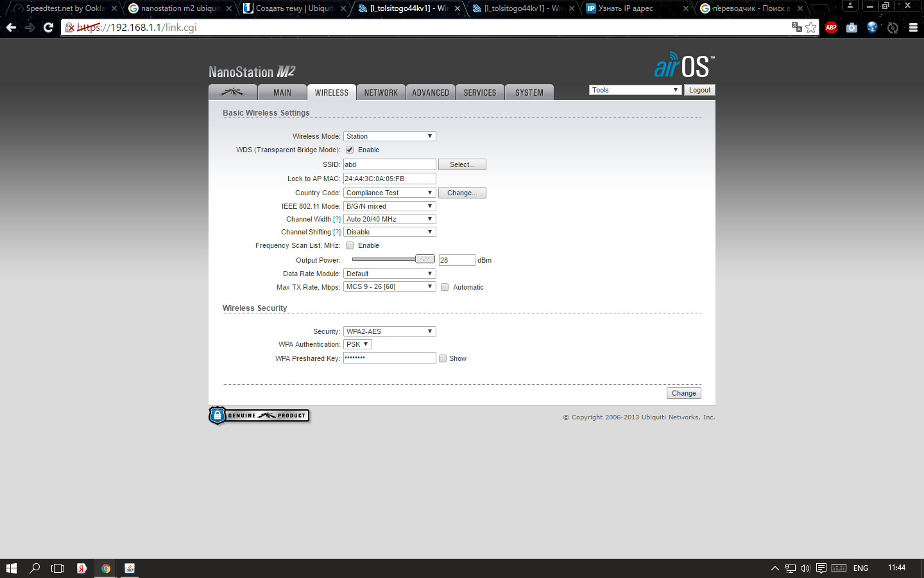Click the Lock to AP MAC field

pos(389,179)
